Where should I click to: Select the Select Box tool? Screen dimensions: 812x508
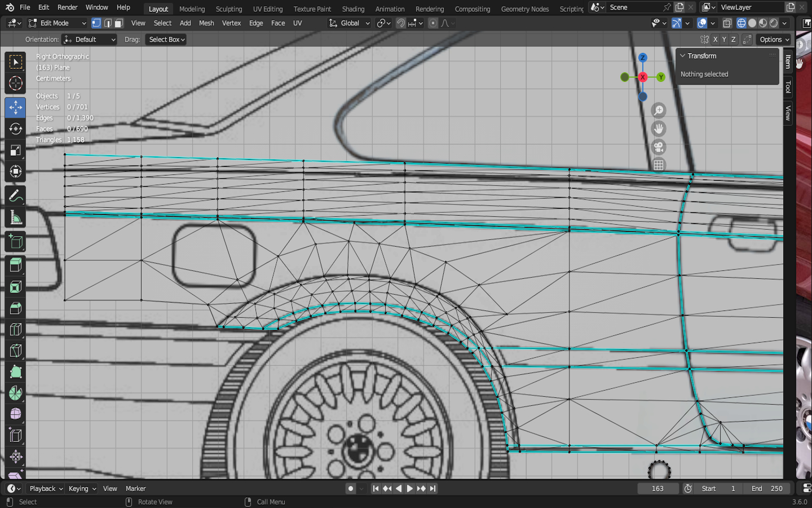(16, 62)
